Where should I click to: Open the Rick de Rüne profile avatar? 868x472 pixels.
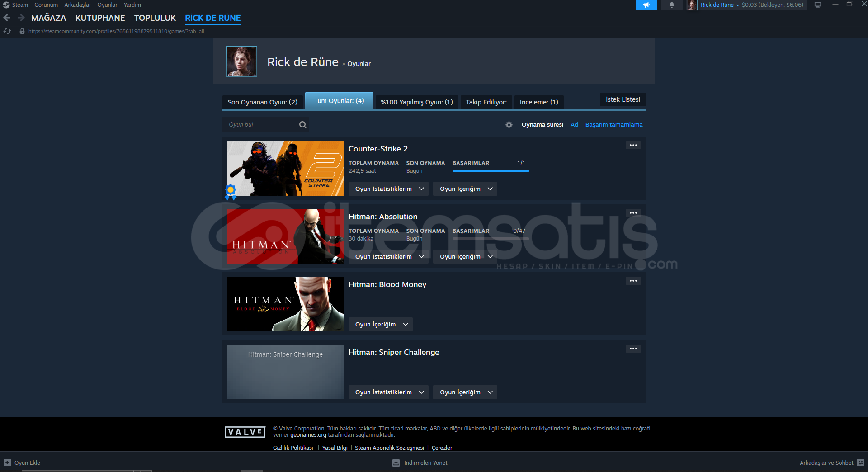(242, 61)
